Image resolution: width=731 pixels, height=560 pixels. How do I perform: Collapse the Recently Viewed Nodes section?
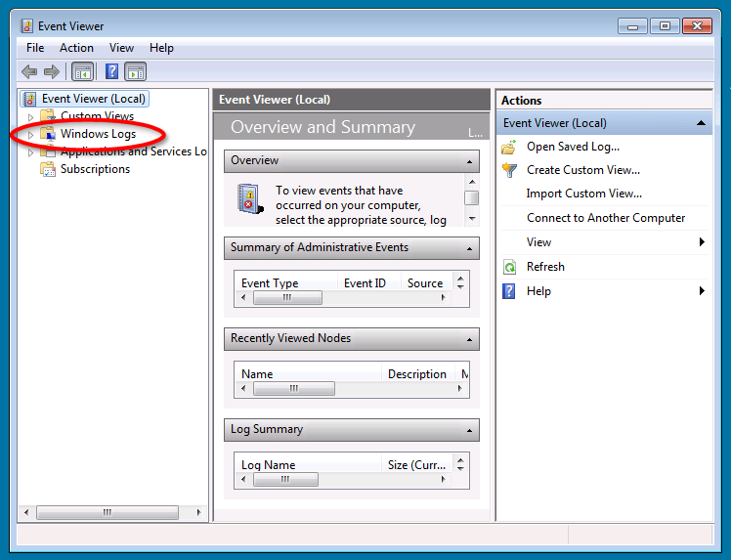[x=469, y=340]
